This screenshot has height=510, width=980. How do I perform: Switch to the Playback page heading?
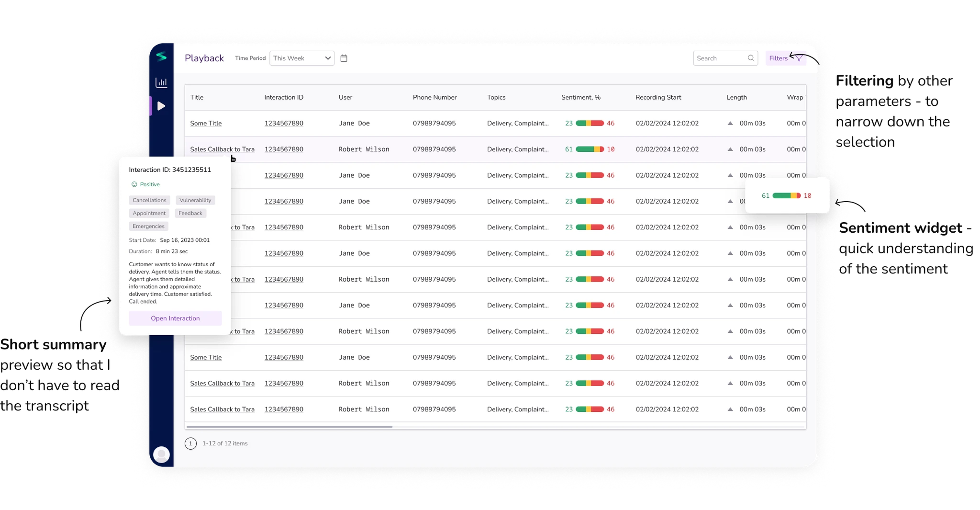point(204,58)
